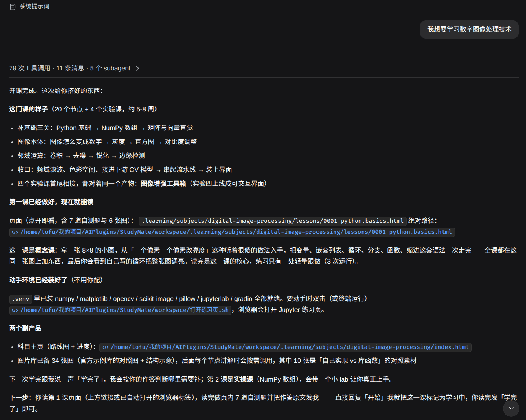Click the scroll-to-bottom round arrow button

point(511,408)
